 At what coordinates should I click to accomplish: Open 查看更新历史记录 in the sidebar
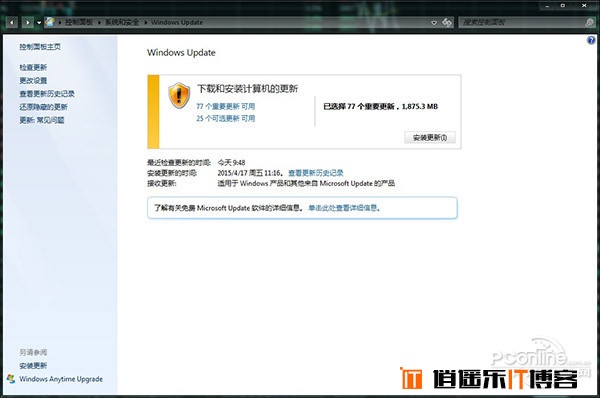click(47, 94)
